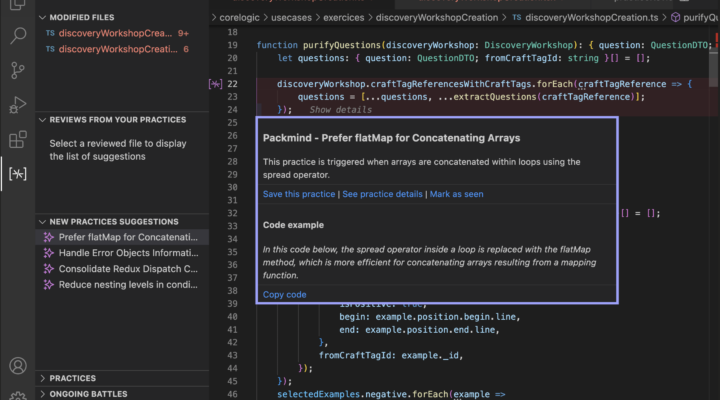720x400 pixels.
Task: Open the Accounts menu icon
Action: tap(17, 367)
